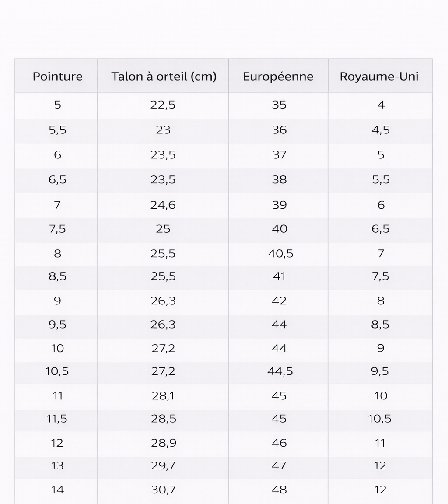The image size is (448, 504).
Task: Click pointure 14 in first column
Action: click(x=57, y=490)
